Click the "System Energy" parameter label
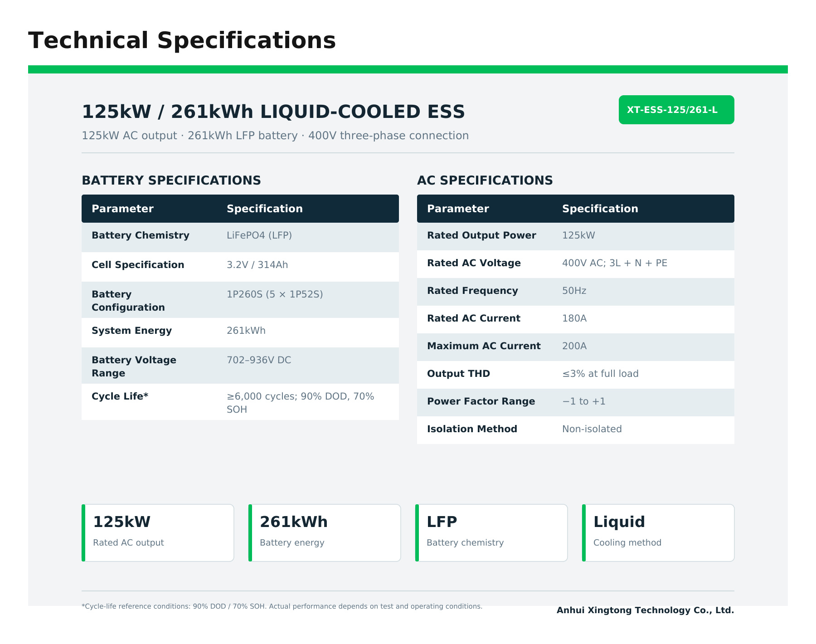Viewport: 816px width, 644px height. tap(131, 331)
